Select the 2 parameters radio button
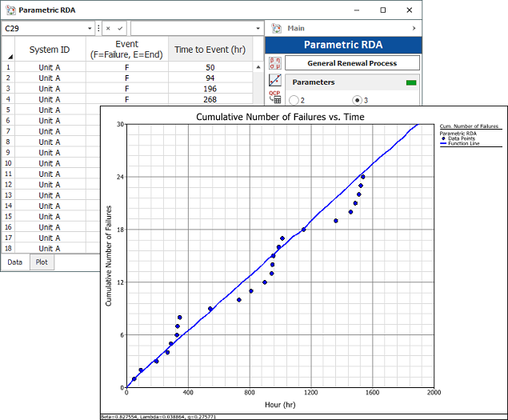Image resolution: width=508 pixels, height=420 pixels. point(293,100)
